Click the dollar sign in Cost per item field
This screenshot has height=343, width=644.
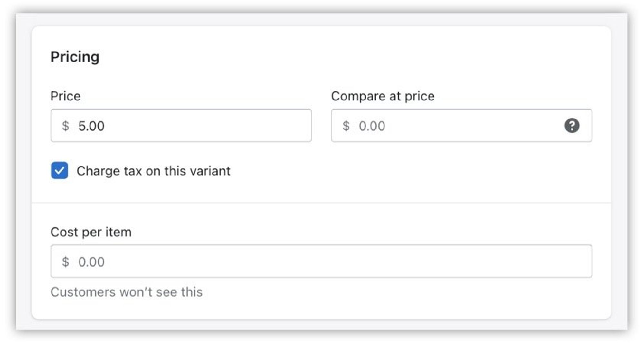65,262
